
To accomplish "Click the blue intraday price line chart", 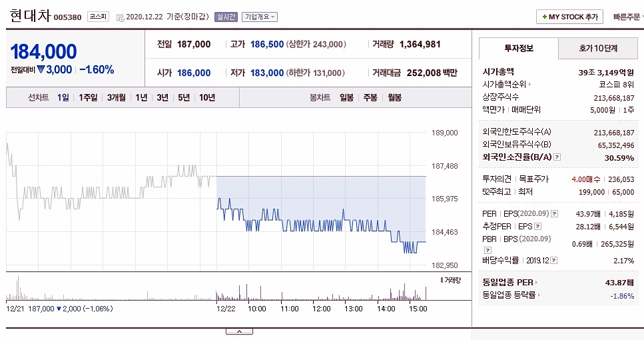I will [320, 225].
